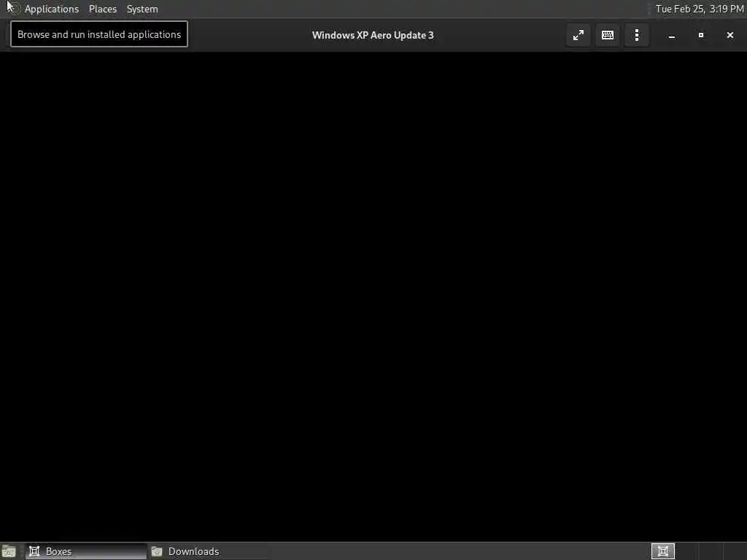Switch to the Boxes taskbar entry

(x=86, y=551)
